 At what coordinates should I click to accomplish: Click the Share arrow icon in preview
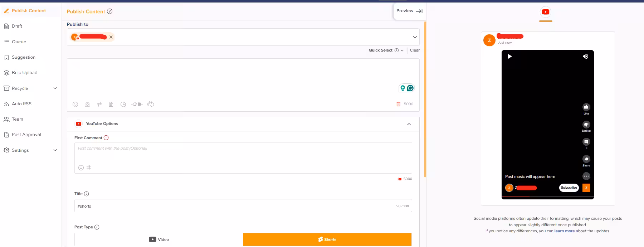586,159
